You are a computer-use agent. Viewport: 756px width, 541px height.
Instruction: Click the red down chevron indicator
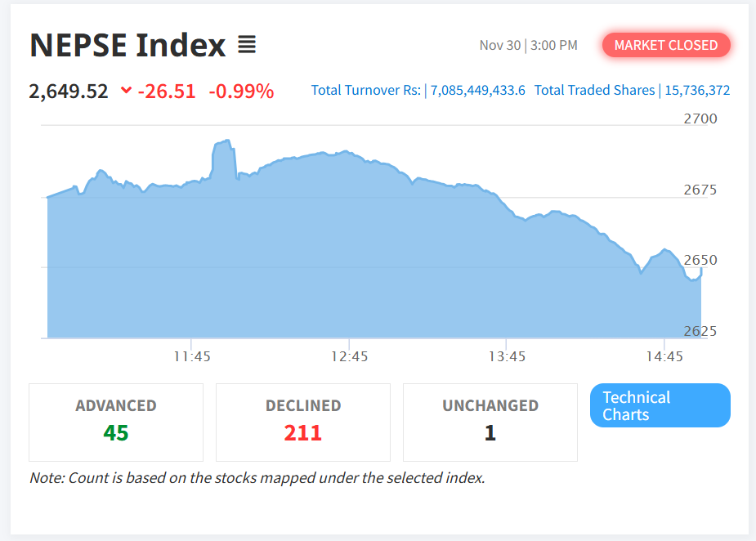[126, 91]
